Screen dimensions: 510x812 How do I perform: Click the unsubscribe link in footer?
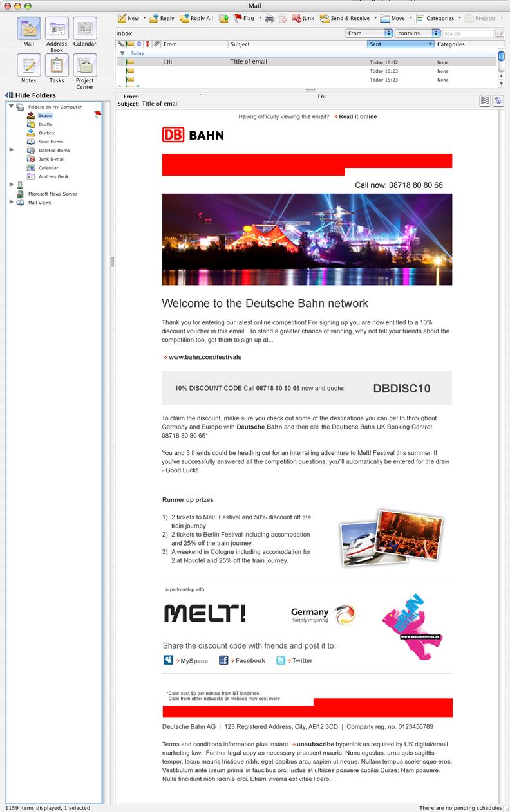[316, 744]
